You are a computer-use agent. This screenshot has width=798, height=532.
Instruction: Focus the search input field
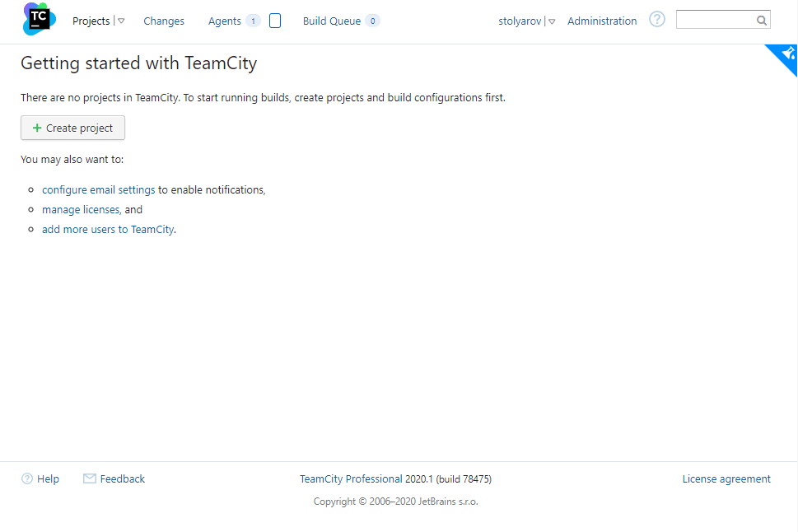pos(716,20)
